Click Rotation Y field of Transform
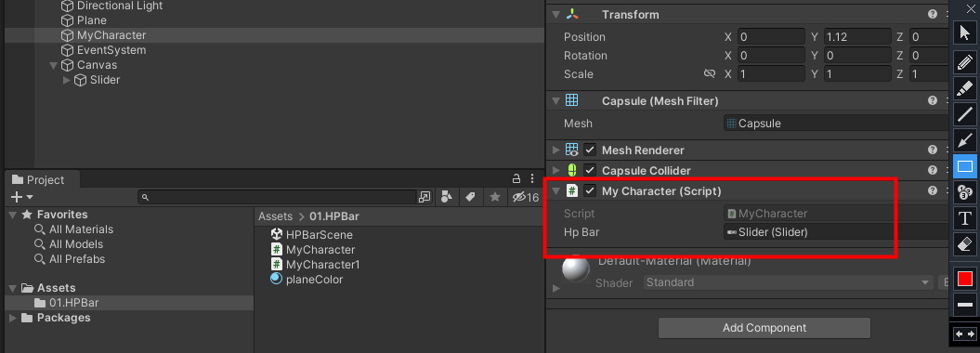The image size is (980, 353). pyautogui.click(x=857, y=56)
